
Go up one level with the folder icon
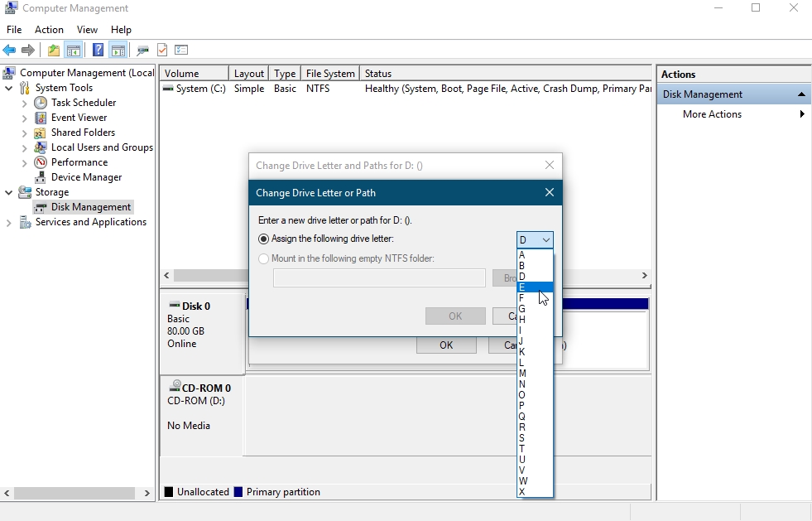53,51
